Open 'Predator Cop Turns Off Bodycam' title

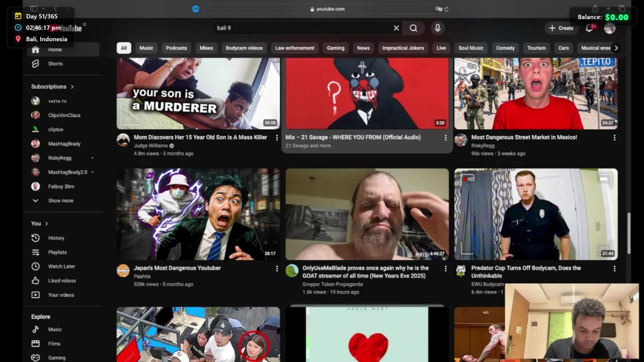[526, 272]
